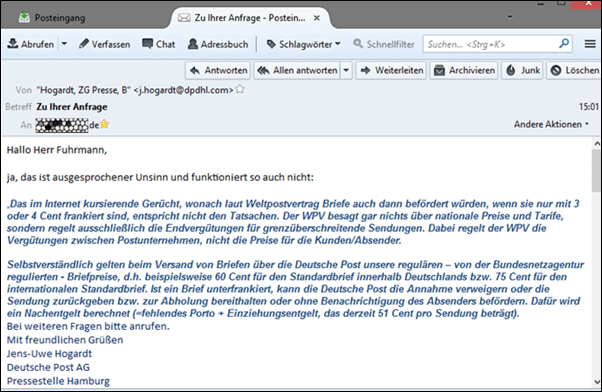
Task: Click the line Bei weiteren Fragen bitte anrufen
Action: 88,326
